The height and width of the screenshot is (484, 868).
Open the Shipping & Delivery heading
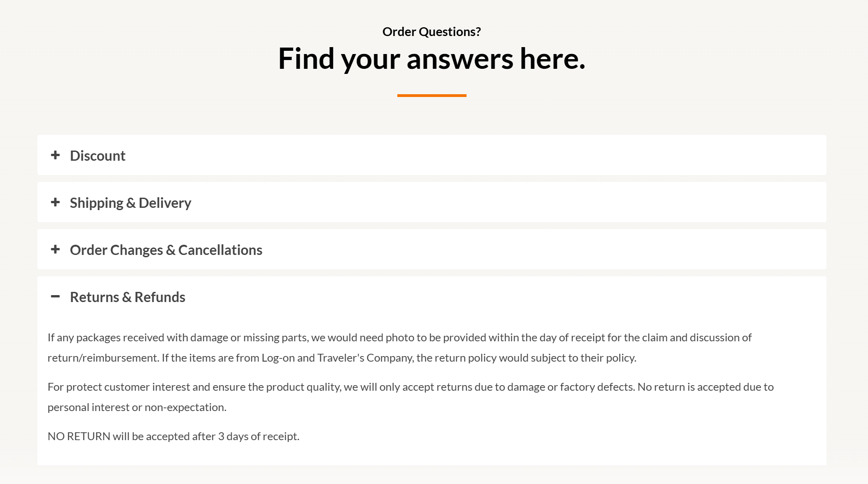pyautogui.click(x=130, y=203)
